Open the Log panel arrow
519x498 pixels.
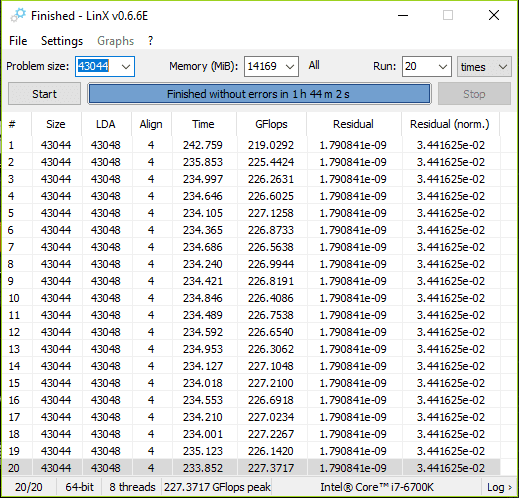tap(499, 487)
